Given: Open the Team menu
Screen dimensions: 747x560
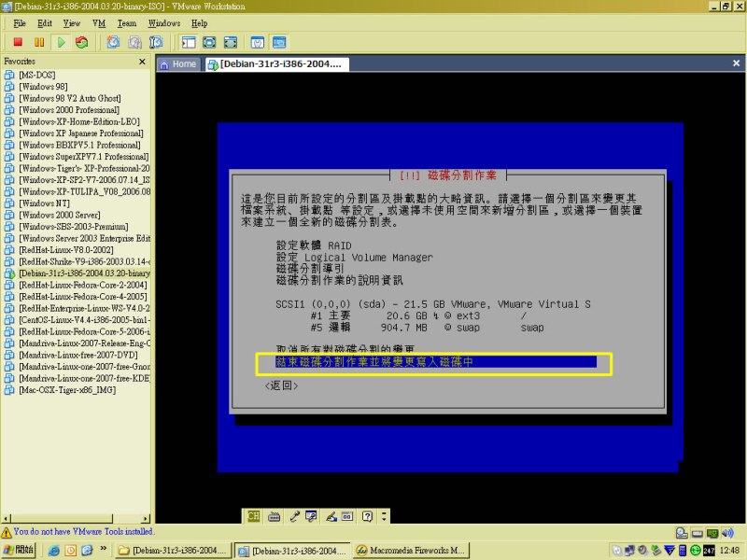Looking at the screenshot, I should click(x=127, y=23).
